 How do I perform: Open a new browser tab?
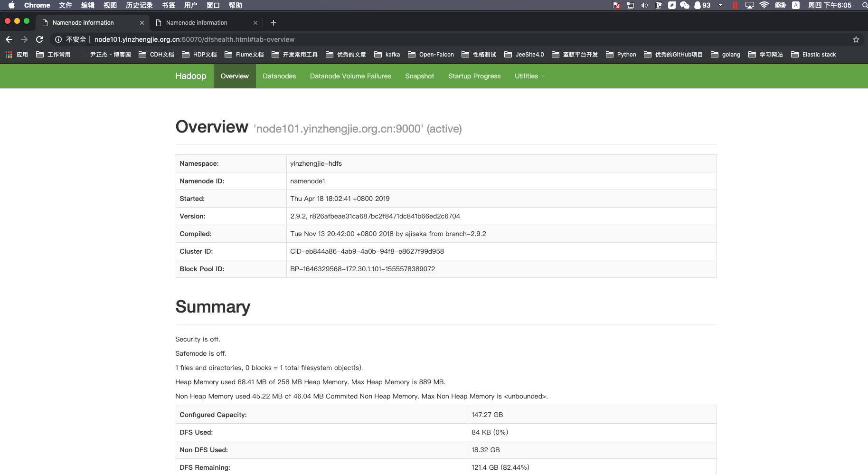[274, 23]
